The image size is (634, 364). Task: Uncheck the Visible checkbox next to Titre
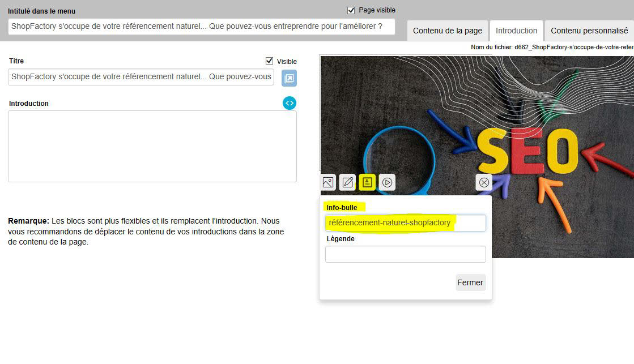tap(269, 61)
